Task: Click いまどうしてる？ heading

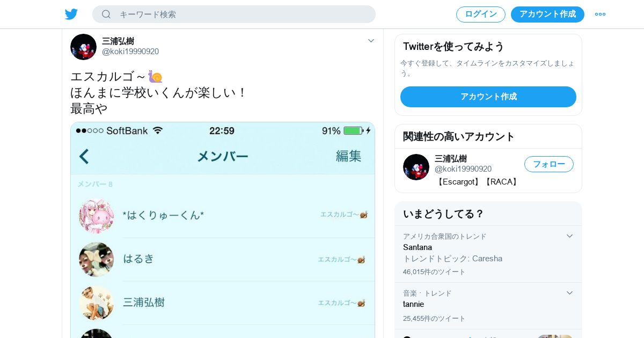Action: (x=444, y=214)
